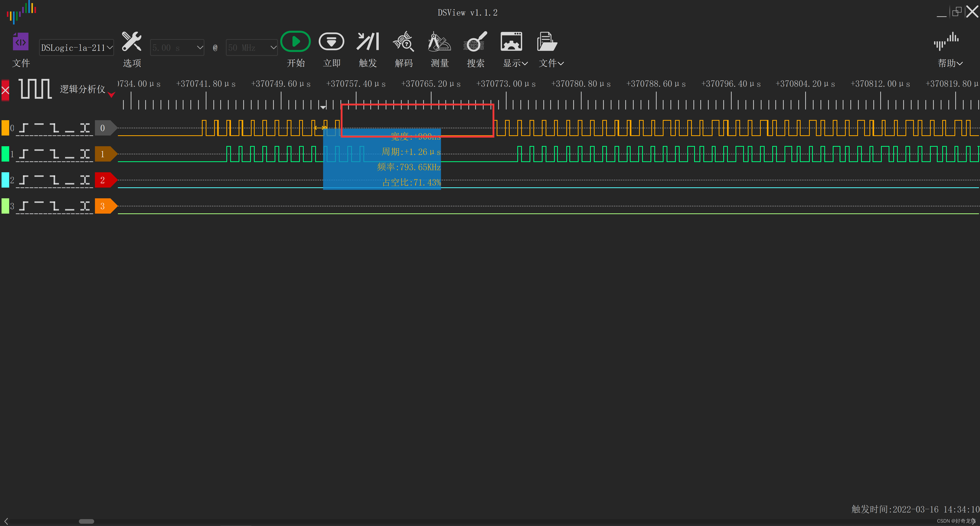Image resolution: width=980 pixels, height=526 pixels.
Task: Expand the DSLogic-la device dropdown
Action: point(77,48)
